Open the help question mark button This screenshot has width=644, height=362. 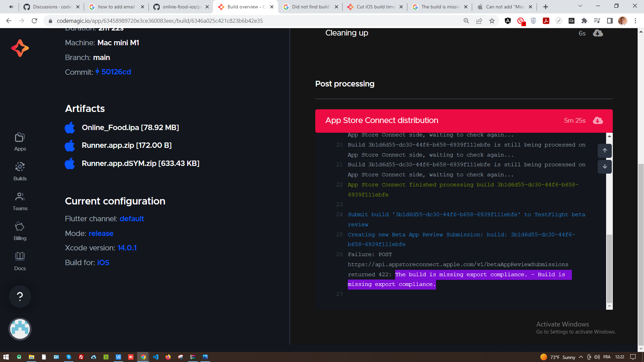coord(20,296)
